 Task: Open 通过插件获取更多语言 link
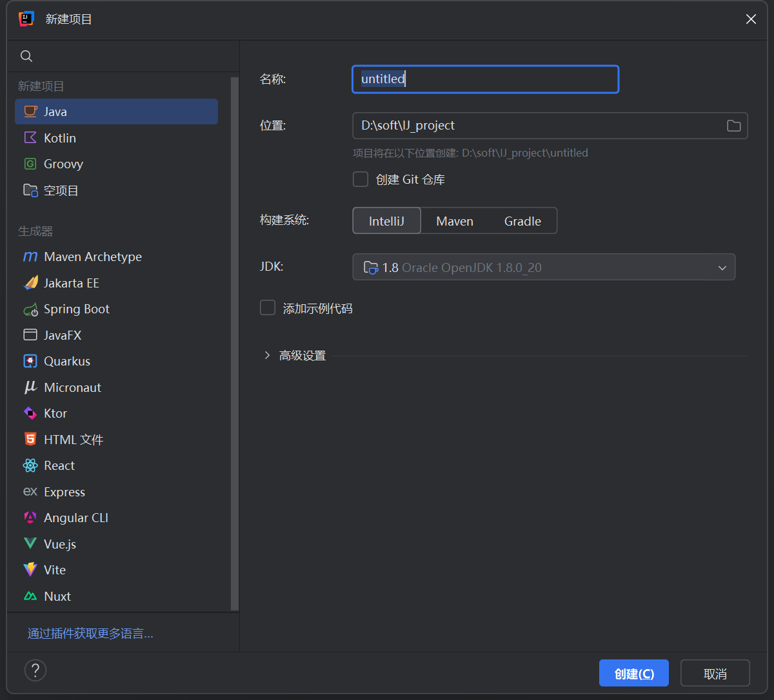[x=90, y=633]
